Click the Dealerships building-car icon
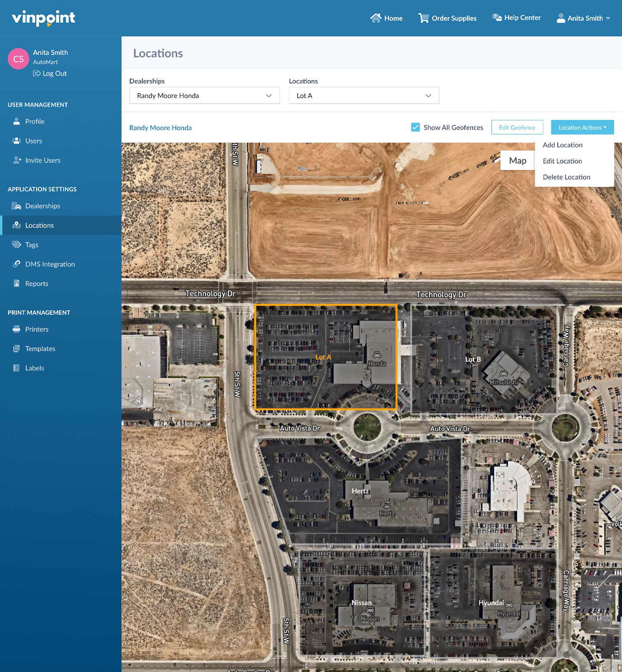This screenshot has height=672, width=622. 16,206
